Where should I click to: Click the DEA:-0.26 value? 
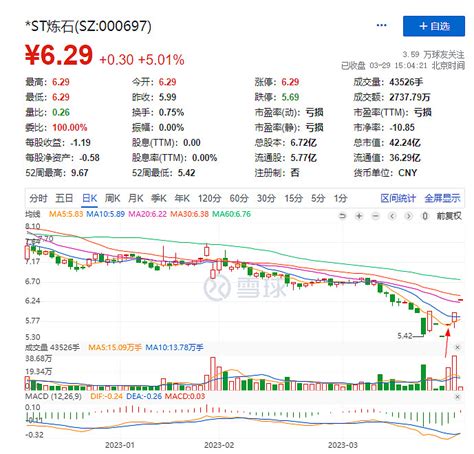(x=144, y=396)
